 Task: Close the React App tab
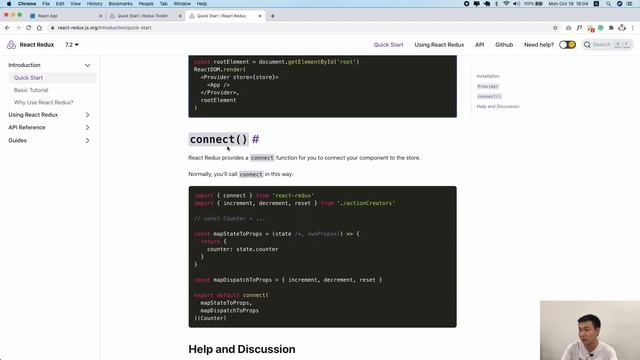(100, 16)
